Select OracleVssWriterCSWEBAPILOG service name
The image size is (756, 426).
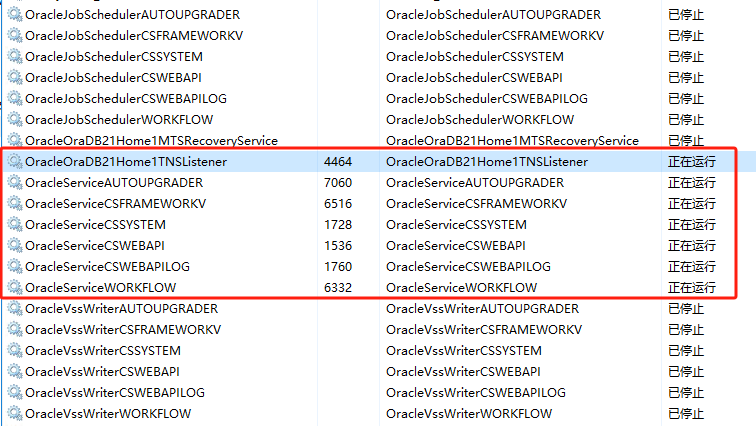click(x=115, y=392)
